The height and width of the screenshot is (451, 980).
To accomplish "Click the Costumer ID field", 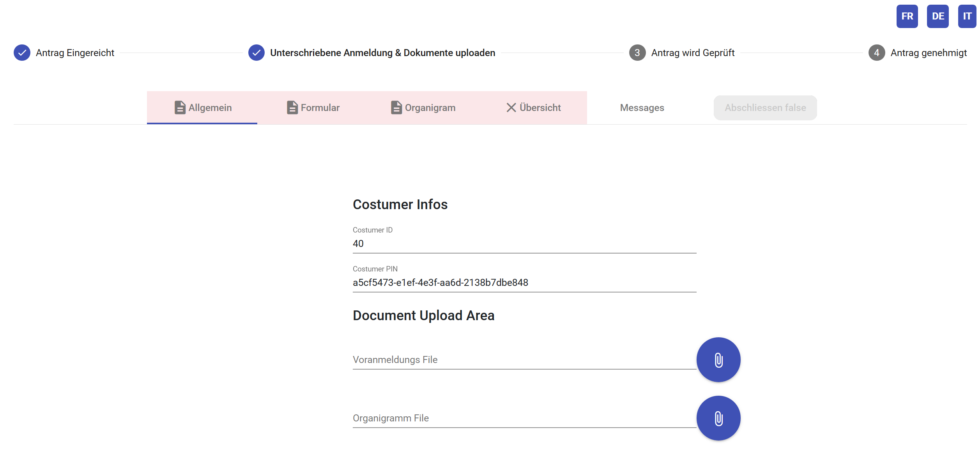I will tap(524, 244).
